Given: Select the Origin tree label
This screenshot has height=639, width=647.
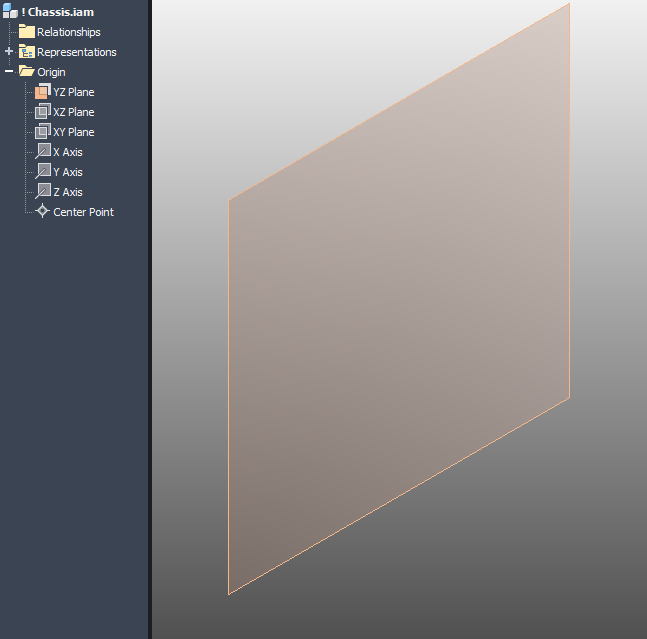Looking at the screenshot, I should pyautogui.click(x=51, y=72).
